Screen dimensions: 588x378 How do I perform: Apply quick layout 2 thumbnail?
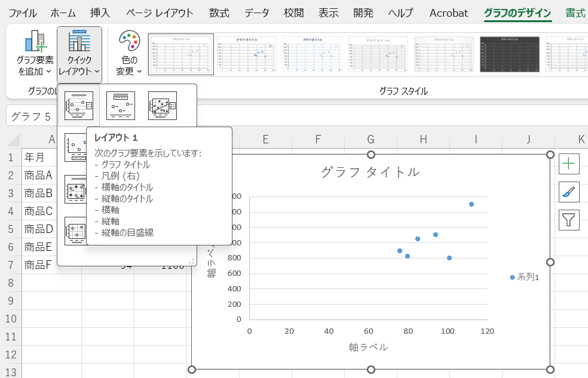click(120, 106)
